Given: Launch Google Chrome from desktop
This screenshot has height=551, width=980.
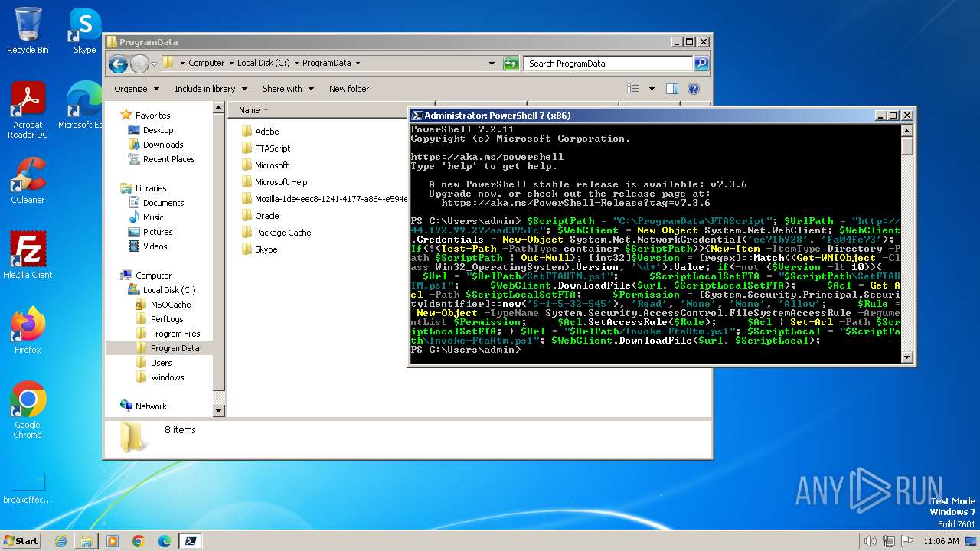Looking at the screenshot, I should pyautogui.click(x=28, y=409).
